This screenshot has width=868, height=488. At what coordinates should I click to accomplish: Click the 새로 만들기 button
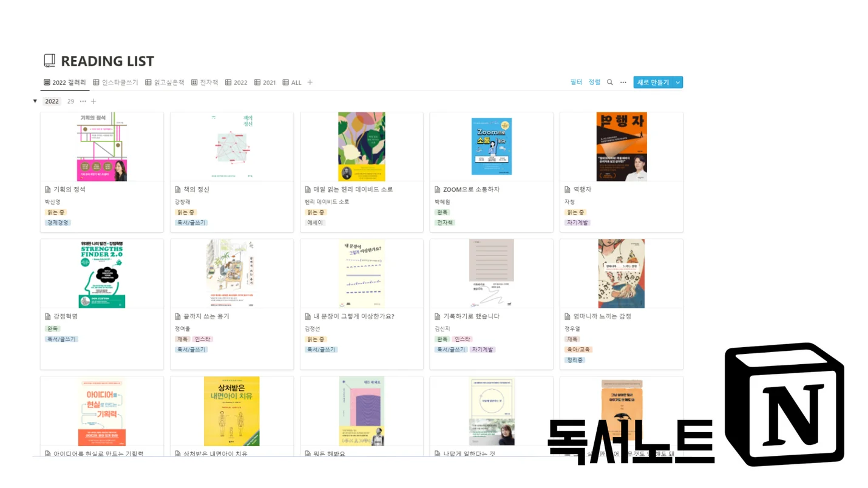click(x=653, y=83)
